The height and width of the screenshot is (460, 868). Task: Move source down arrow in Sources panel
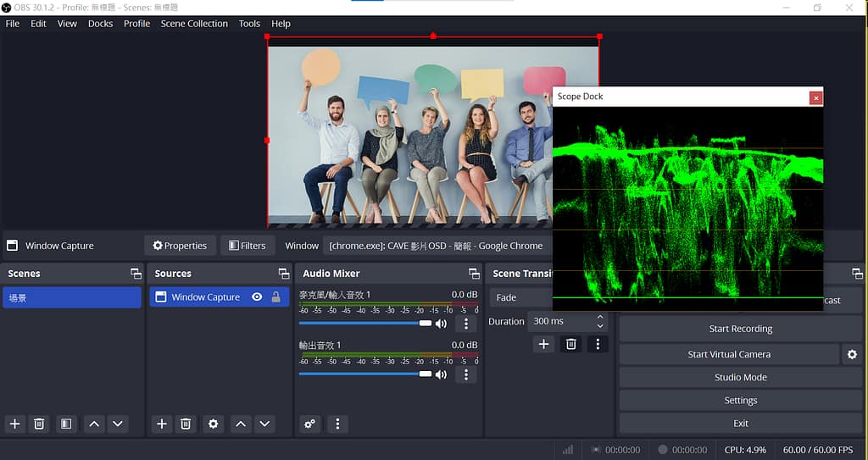tap(264, 424)
